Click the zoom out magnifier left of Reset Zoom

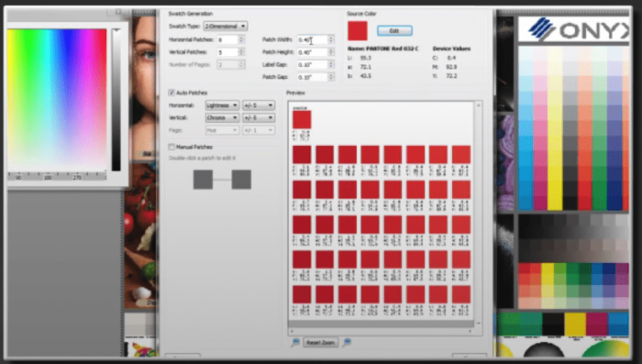294,342
